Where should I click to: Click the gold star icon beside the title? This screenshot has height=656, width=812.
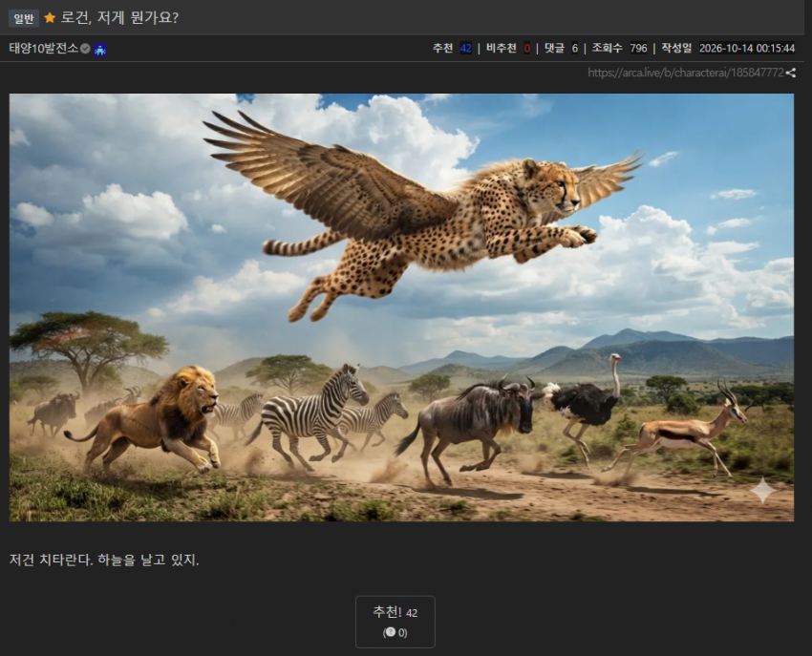coord(50,18)
